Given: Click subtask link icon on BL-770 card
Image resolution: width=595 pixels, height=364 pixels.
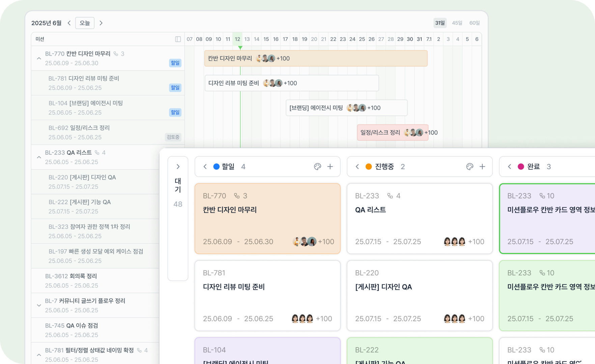Looking at the screenshot, I should coord(237,196).
